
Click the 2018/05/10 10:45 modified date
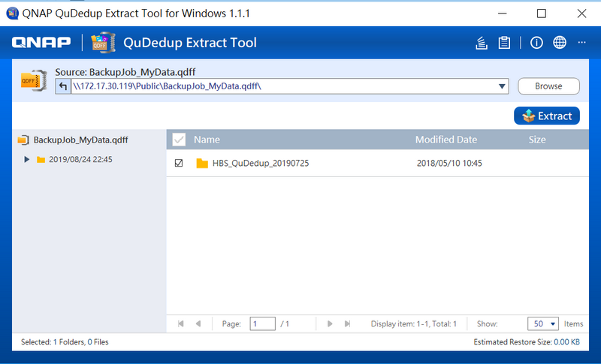[x=449, y=164]
